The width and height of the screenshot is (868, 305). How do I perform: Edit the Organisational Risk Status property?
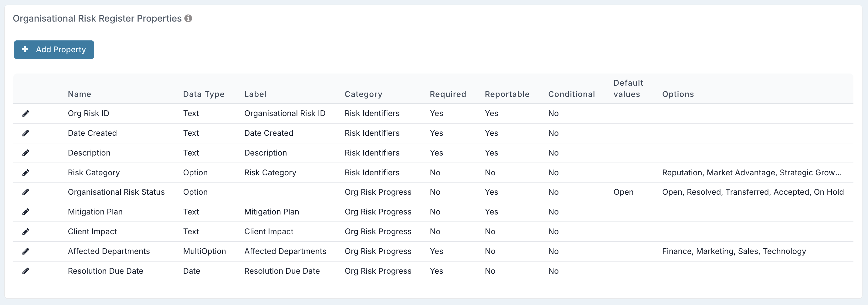(x=25, y=192)
